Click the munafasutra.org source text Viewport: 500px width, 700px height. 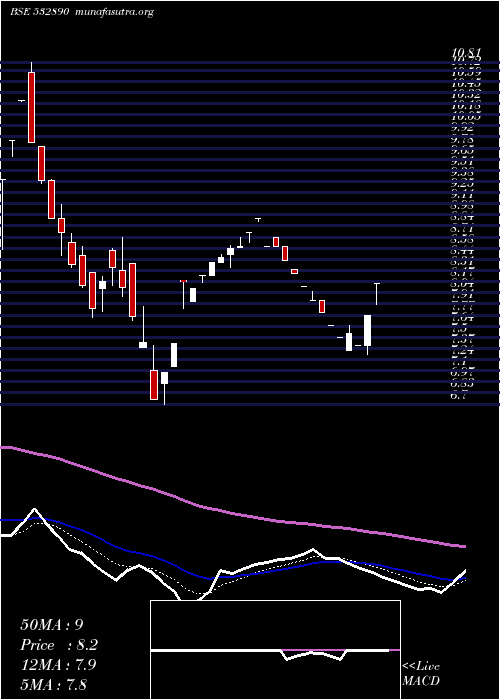[115, 12]
